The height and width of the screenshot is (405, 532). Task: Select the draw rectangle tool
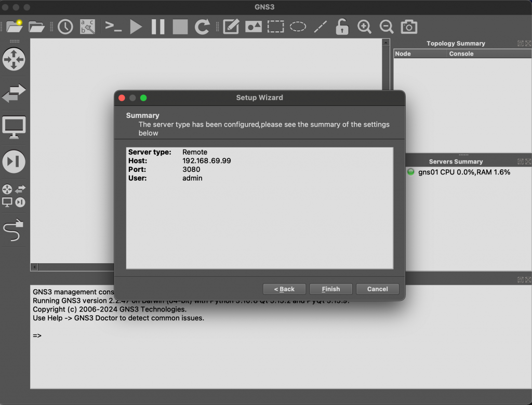(x=275, y=26)
